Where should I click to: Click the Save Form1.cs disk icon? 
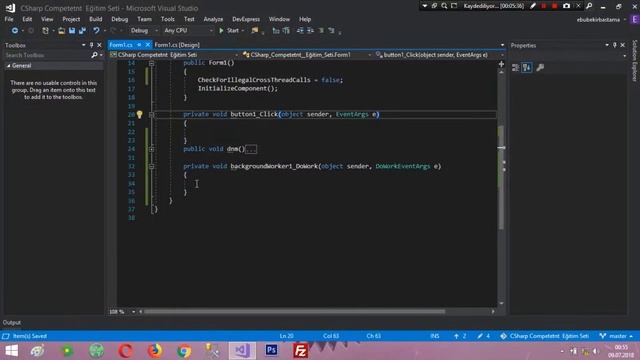pos(72,31)
